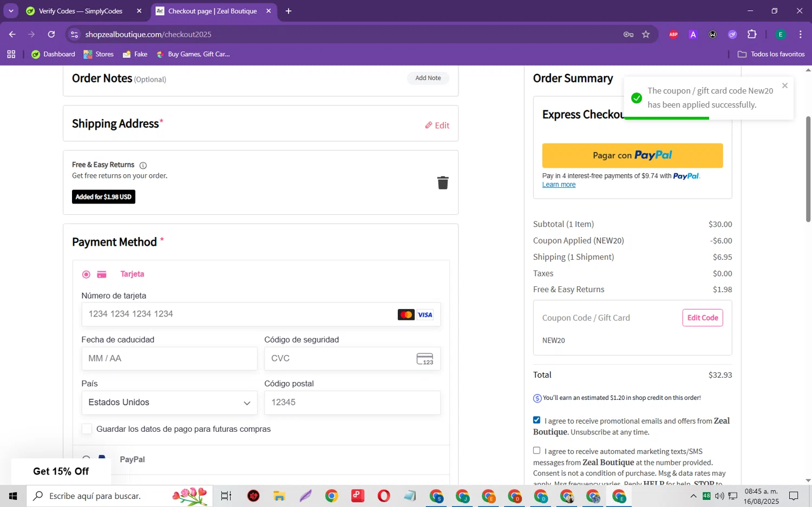Click the Visa logo in the card field

click(425, 315)
